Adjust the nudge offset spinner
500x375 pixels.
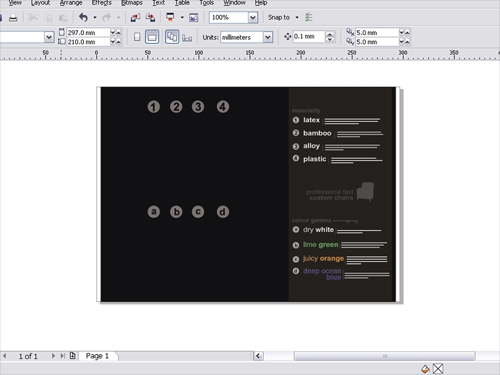click(x=330, y=36)
